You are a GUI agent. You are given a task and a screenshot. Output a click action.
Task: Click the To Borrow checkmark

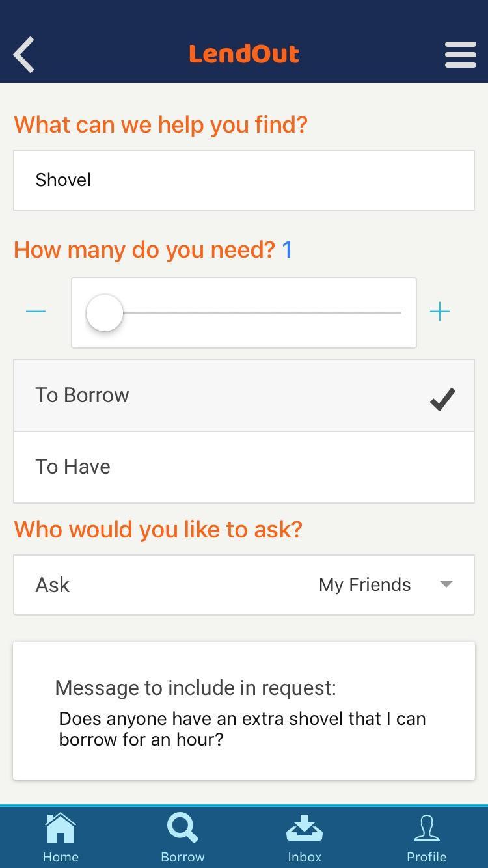coord(442,398)
